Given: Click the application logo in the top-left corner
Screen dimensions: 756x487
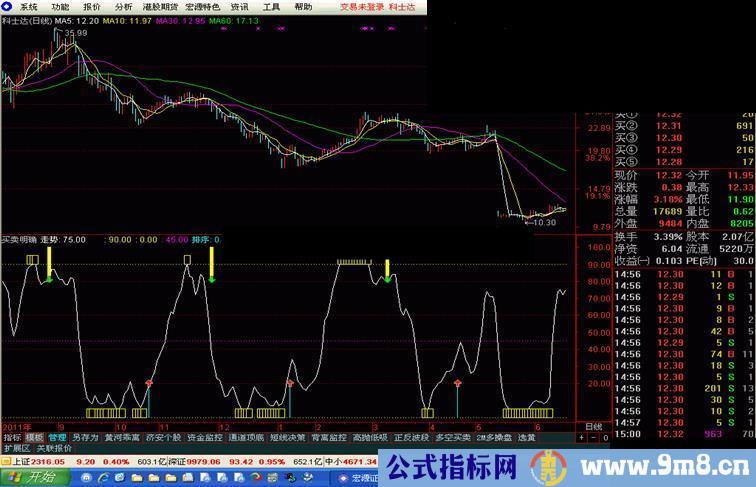Looking at the screenshot, I should [7, 5].
